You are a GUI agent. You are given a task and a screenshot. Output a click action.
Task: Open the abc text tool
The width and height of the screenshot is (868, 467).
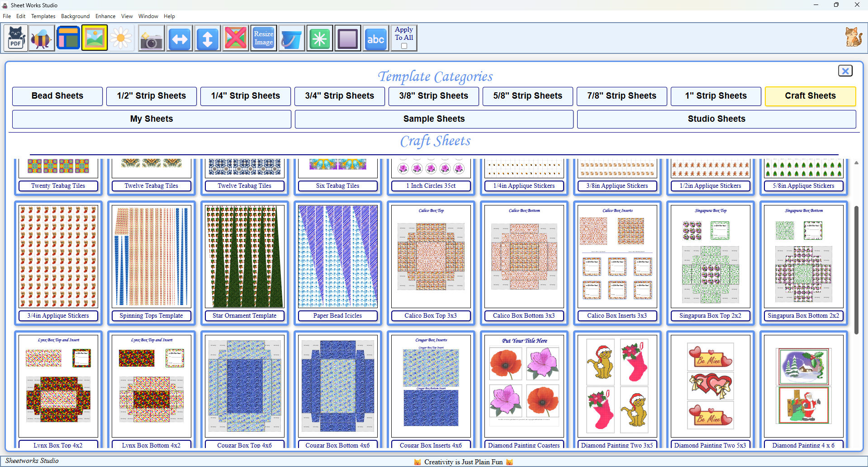tap(375, 38)
